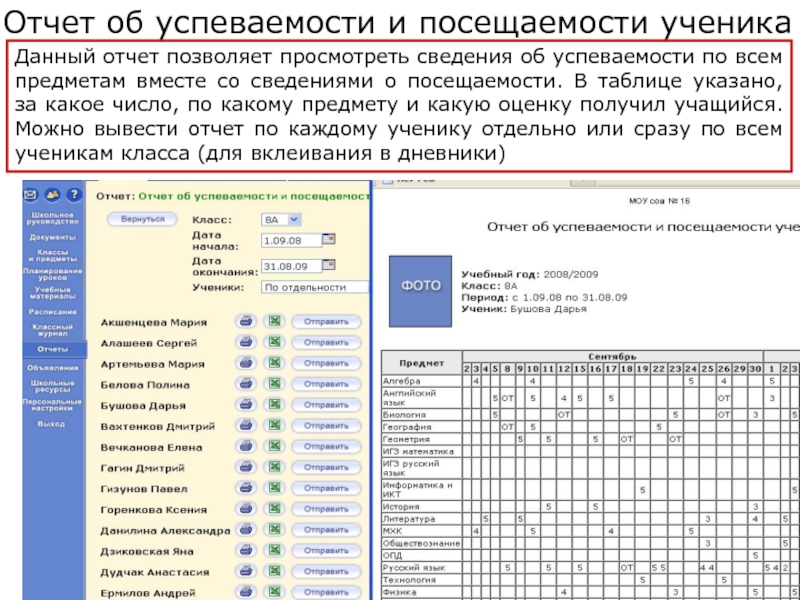The height and width of the screenshot is (600, 800).
Task: Export Алашеев Сергей report to Excel
Action: 274,343
